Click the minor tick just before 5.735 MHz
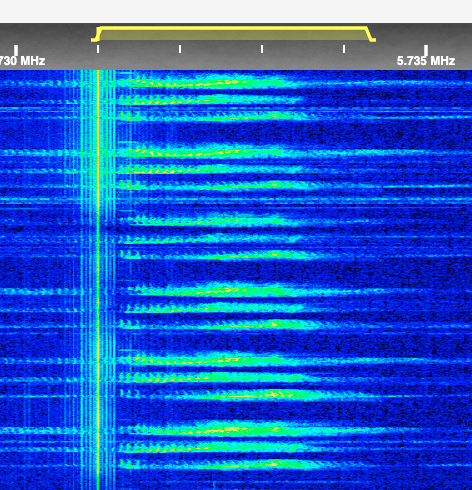The image size is (472, 490). coord(344,49)
